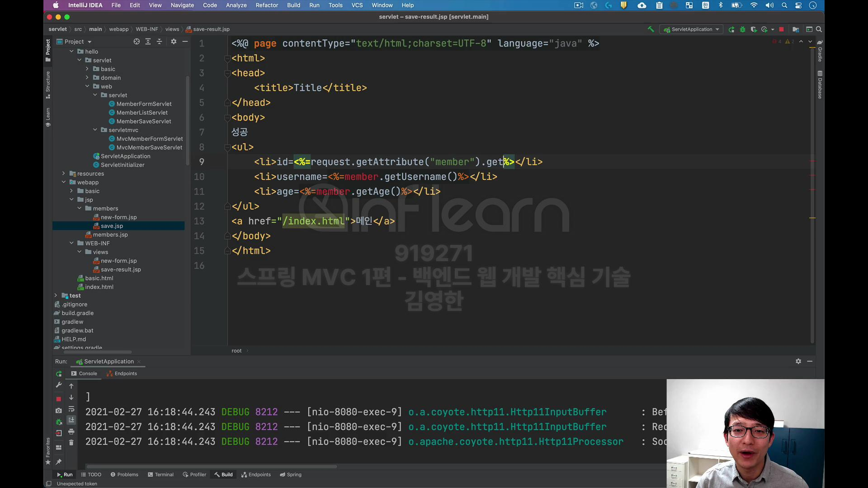Stop the application with the red square in top toolbar
This screenshot has height=488, width=868.
pyautogui.click(x=781, y=29)
